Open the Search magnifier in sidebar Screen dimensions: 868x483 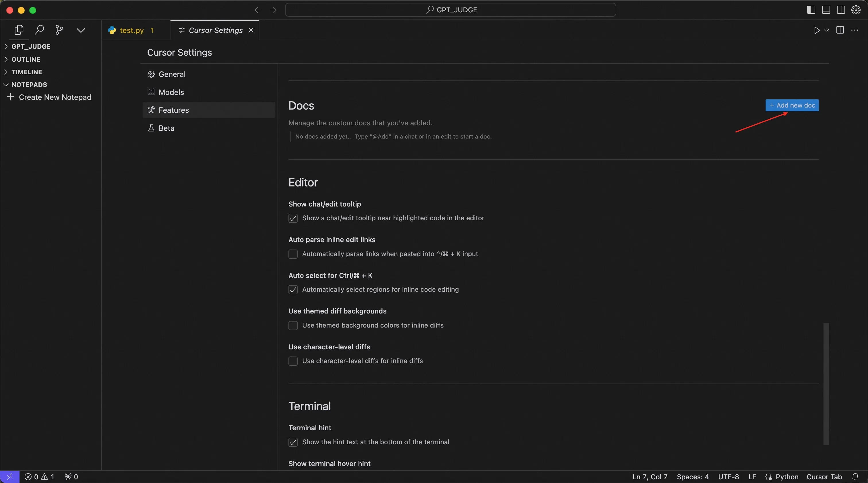(x=39, y=30)
